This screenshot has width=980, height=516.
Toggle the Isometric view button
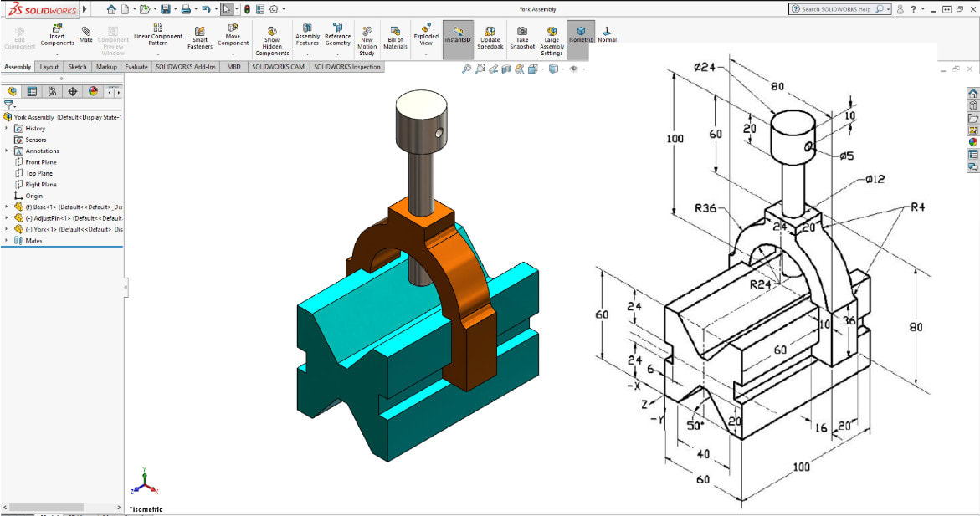tap(581, 39)
